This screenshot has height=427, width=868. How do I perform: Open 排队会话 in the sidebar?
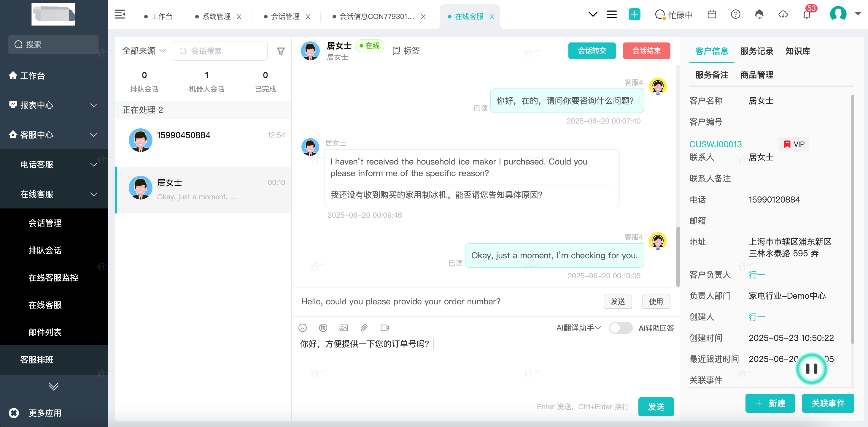[45, 250]
